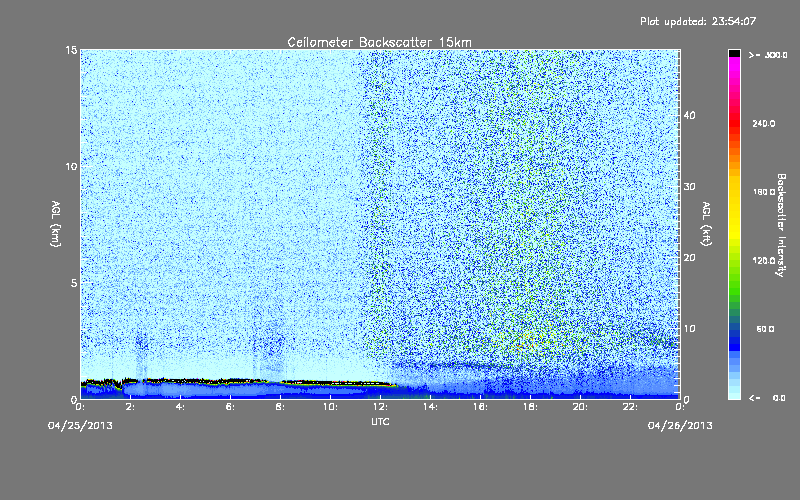Click the UTC axis label
The height and width of the screenshot is (500, 800).
[380, 421]
